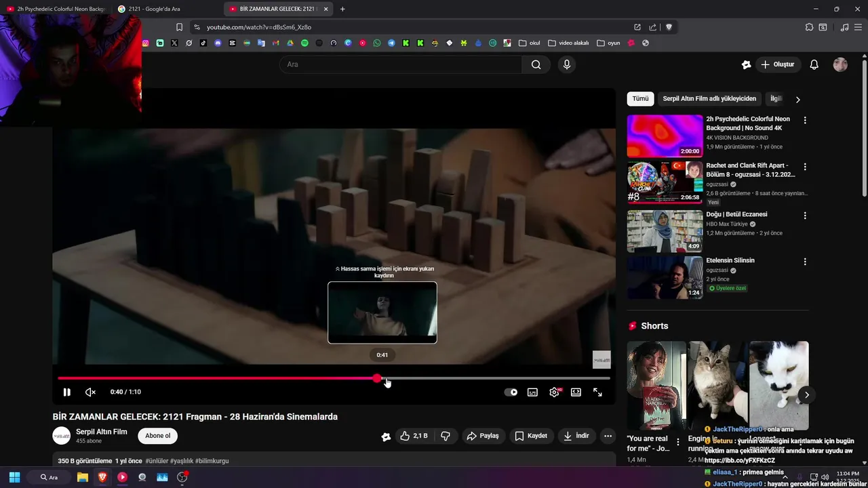Save the video with Kaydet button
The width and height of the screenshot is (868, 488).
(x=531, y=436)
